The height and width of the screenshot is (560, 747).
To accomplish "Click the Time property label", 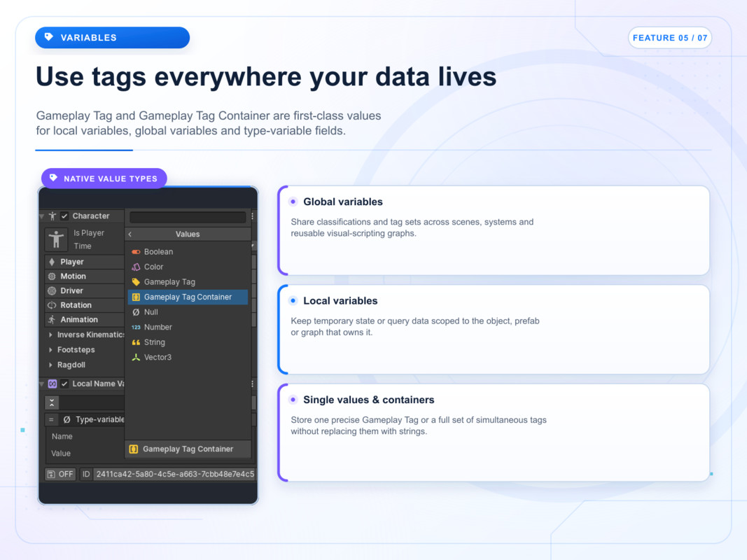I will point(83,246).
